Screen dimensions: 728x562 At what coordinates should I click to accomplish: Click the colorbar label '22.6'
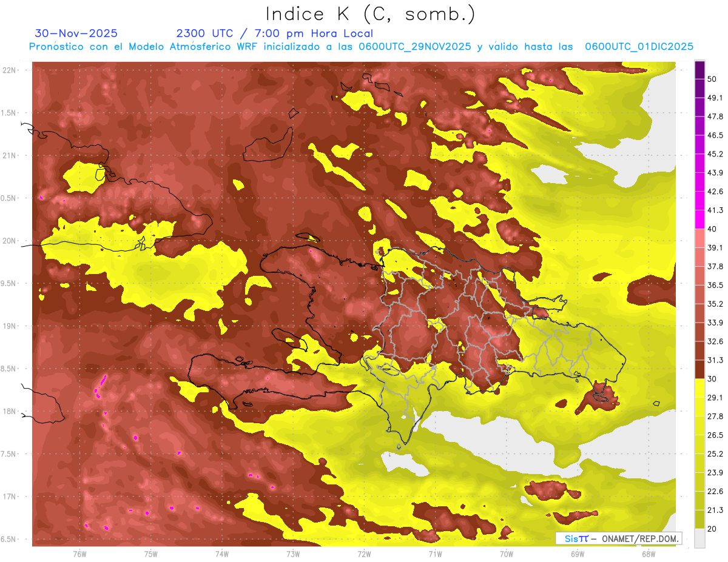715,492
